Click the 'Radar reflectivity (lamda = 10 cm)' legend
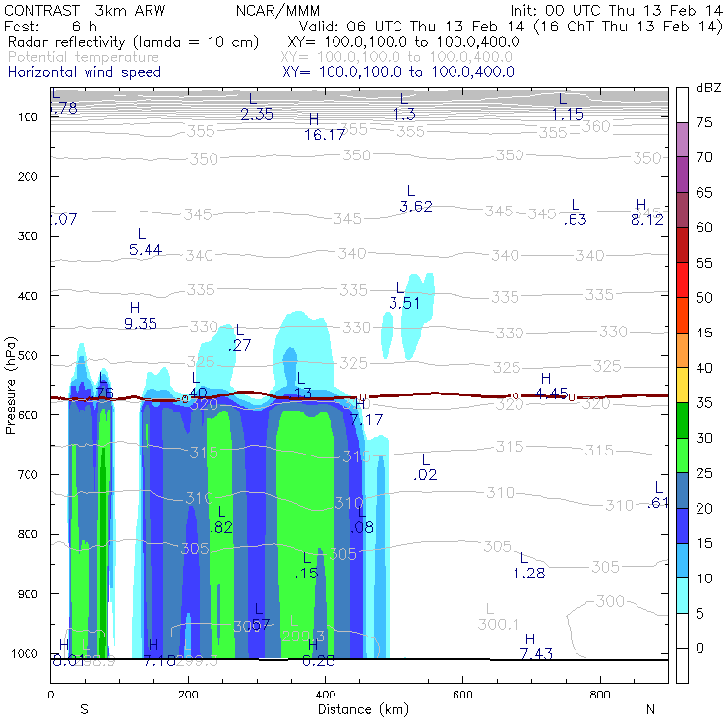 [x=133, y=42]
